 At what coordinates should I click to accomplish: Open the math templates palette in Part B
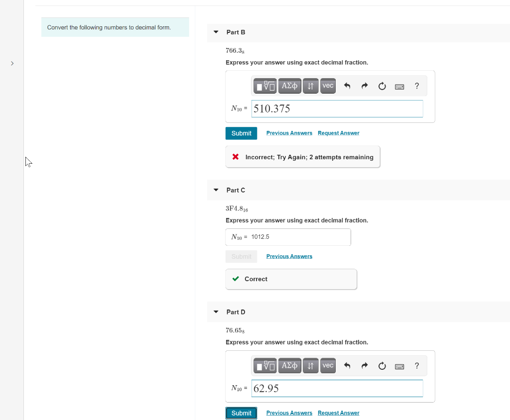pyautogui.click(x=264, y=86)
